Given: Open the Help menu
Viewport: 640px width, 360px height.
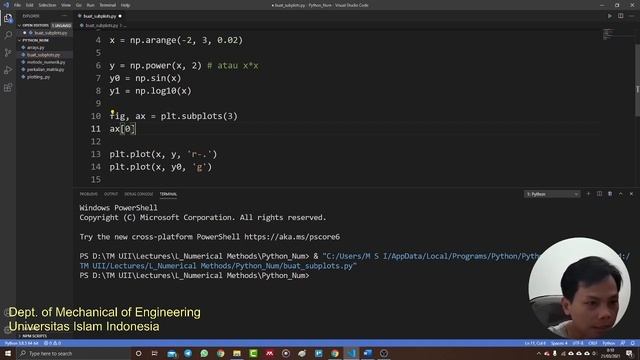Looking at the screenshot, I should point(125,5).
